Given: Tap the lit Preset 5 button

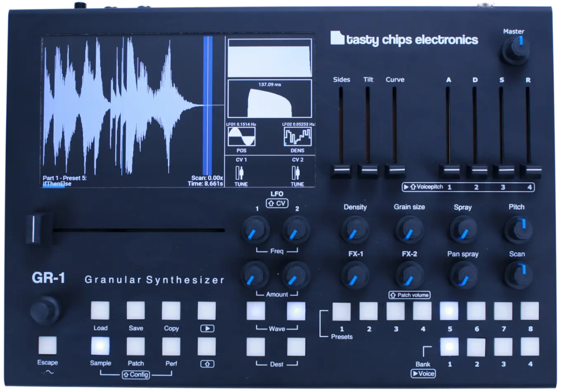Looking at the screenshot, I should (x=449, y=311).
